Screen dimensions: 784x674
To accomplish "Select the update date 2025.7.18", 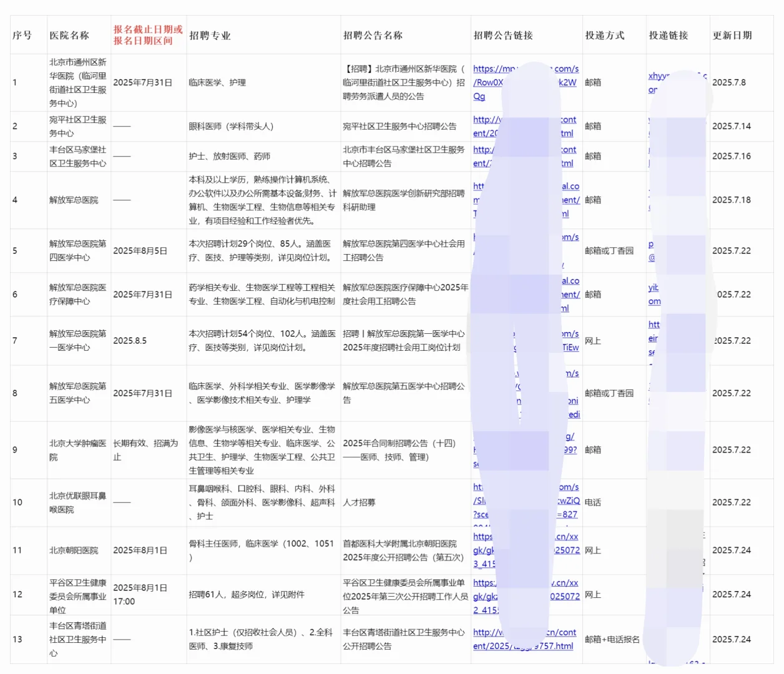I will click(x=732, y=200).
